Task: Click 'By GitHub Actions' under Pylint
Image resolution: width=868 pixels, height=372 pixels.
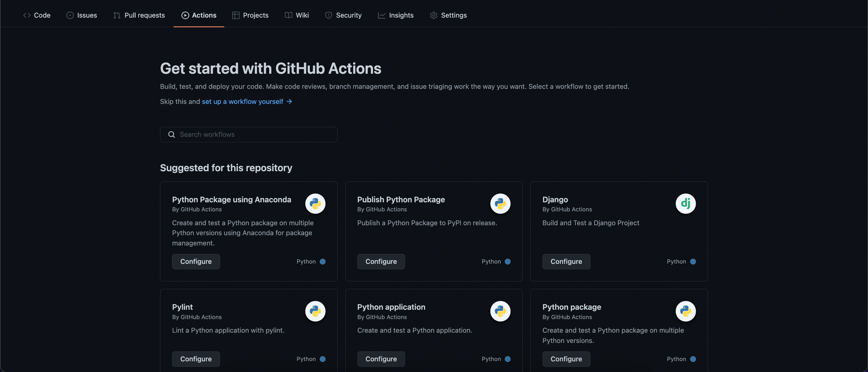Action: [x=197, y=317]
